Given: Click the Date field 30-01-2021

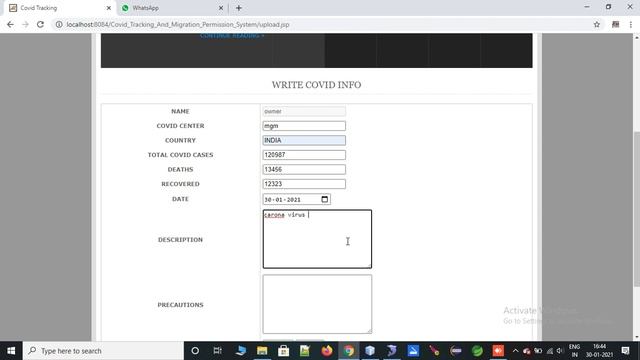Looking at the screenshot, I should 296,199.
